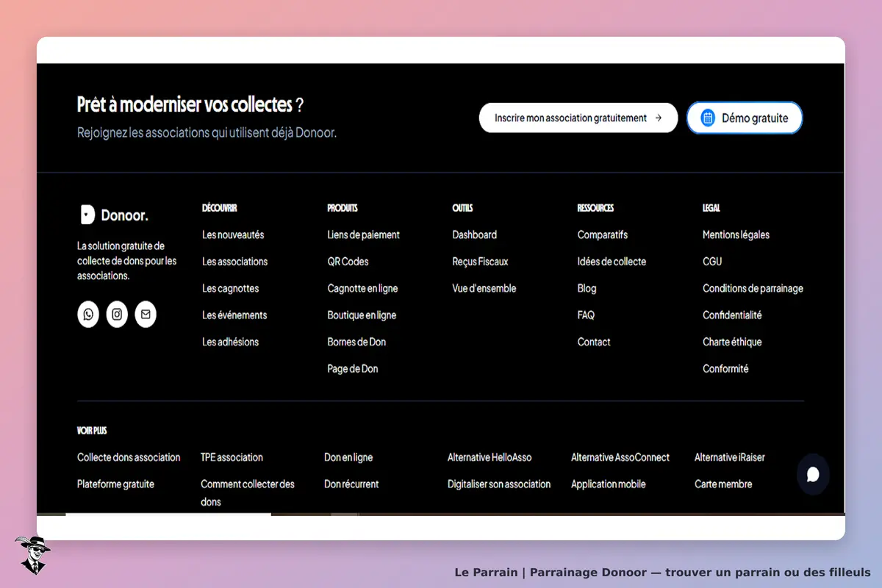
Task: Open the Instagram social icon
Action: click(117, 315)
